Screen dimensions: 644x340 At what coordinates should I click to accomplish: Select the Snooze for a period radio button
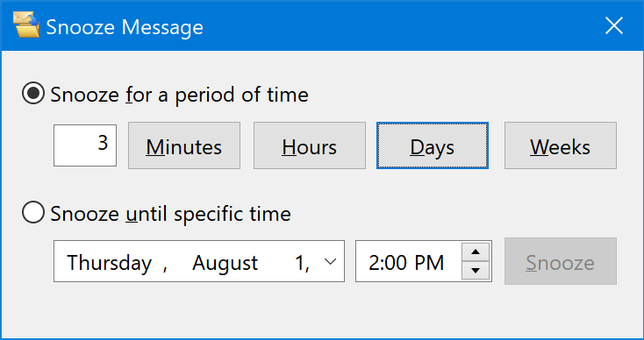coord(32,95)
